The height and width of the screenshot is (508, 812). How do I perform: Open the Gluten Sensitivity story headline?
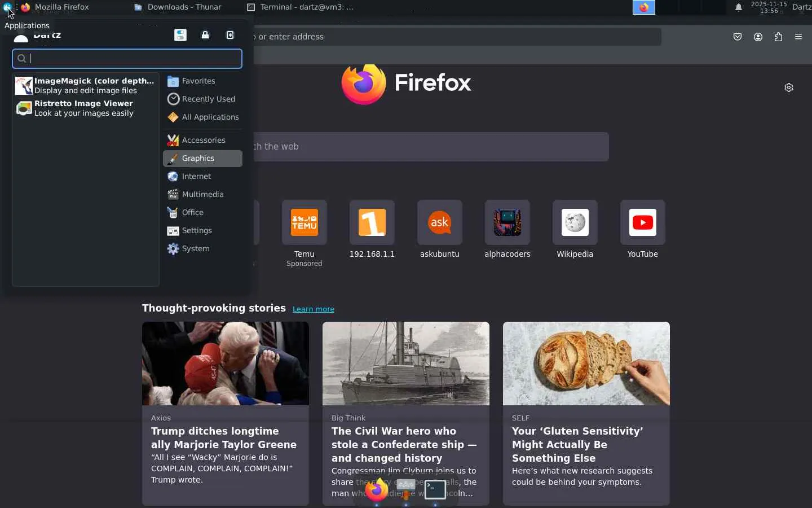(577, 445)
